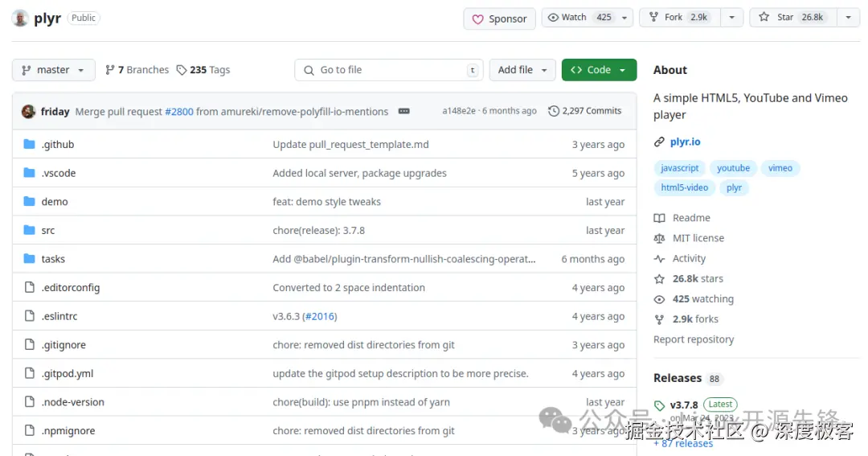View the 235 Tags link

tap(203, 70)
